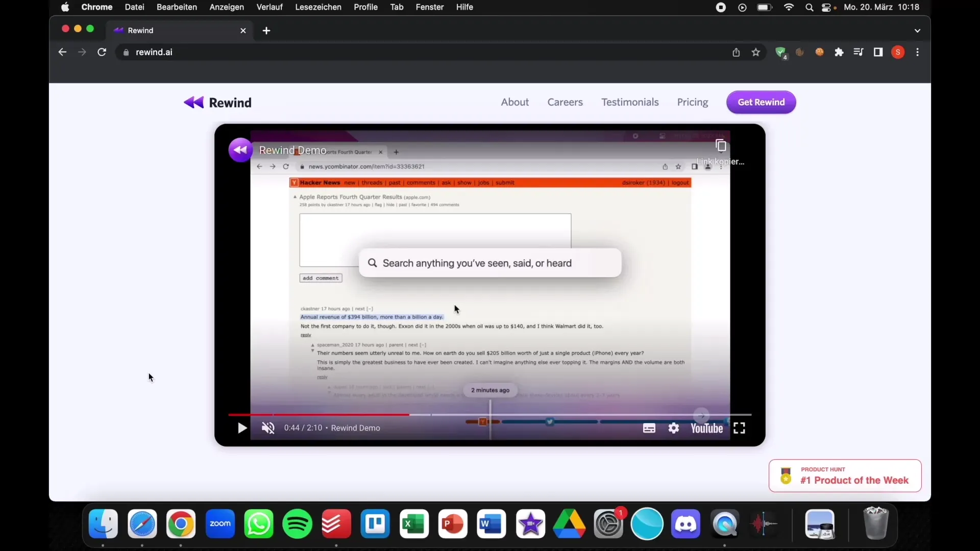Copy video link icon
This screenshot has width=980, height=551.
pyautogui.click(x=720, y=146)
